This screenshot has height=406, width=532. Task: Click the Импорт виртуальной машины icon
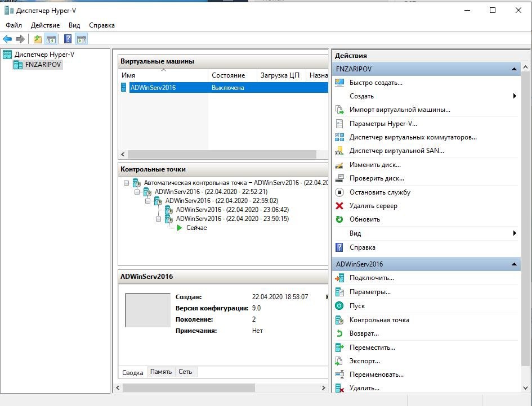(339, 110)
